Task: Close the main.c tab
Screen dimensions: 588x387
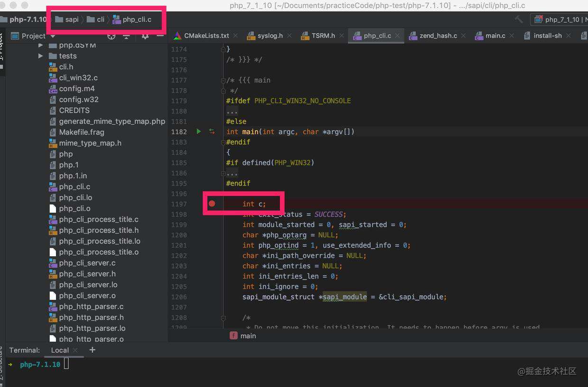Action: click(x=512, y=36)
